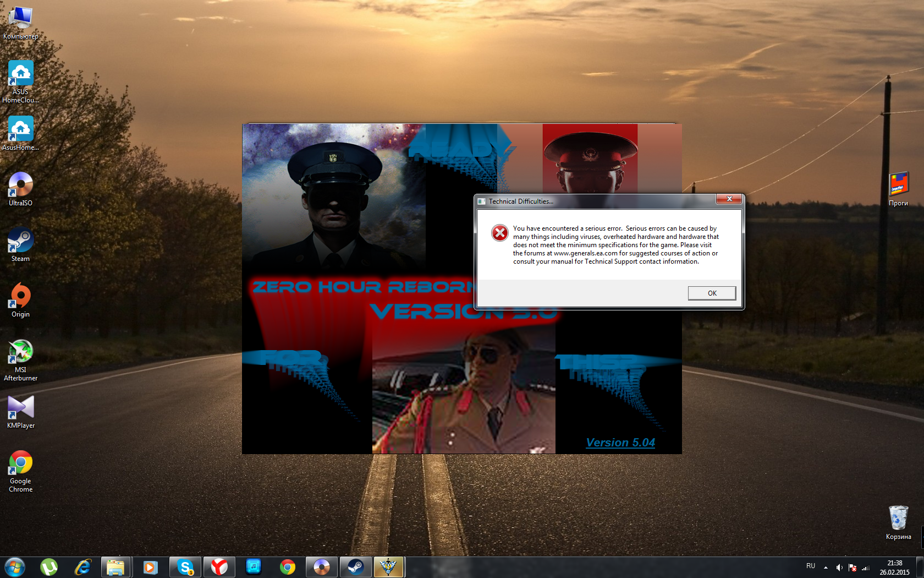Switch to Steam in the taskbar
Image resolution: width=924 pixels, height=578 pixels.
coord(356,567)
